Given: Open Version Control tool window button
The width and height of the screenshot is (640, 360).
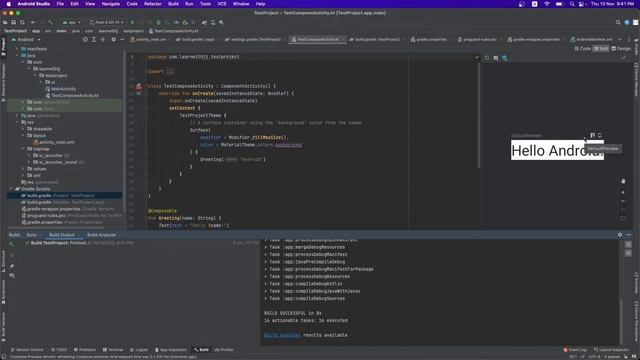Looking at the screenshot, I should coord(27,350).
